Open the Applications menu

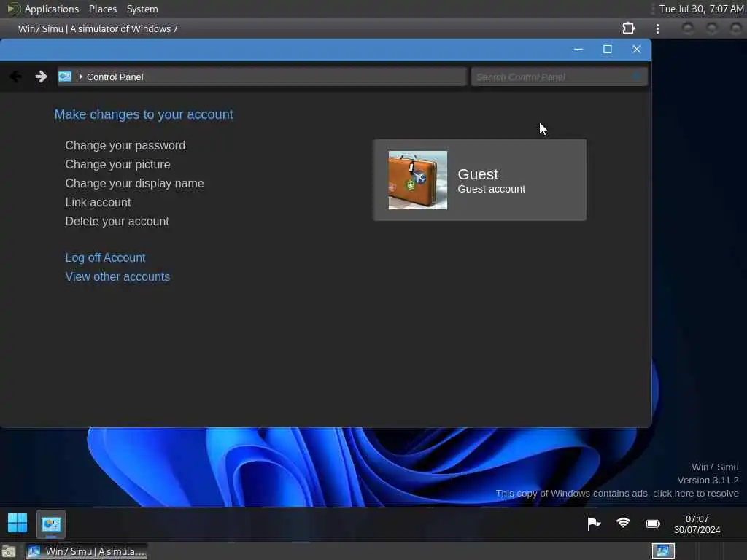click(52, 9)
